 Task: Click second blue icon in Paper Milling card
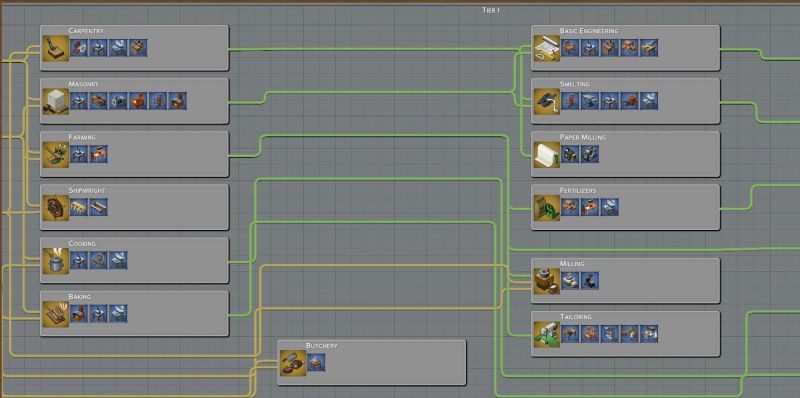[x=590, y=154]
